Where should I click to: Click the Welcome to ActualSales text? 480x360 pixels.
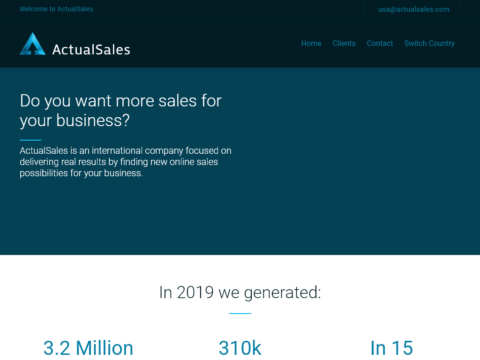click(56, 9)
